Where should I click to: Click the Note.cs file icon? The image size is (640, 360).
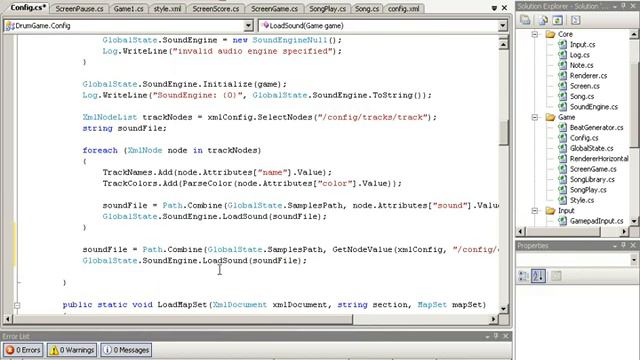pyautogui.click(x=562, y=65)
